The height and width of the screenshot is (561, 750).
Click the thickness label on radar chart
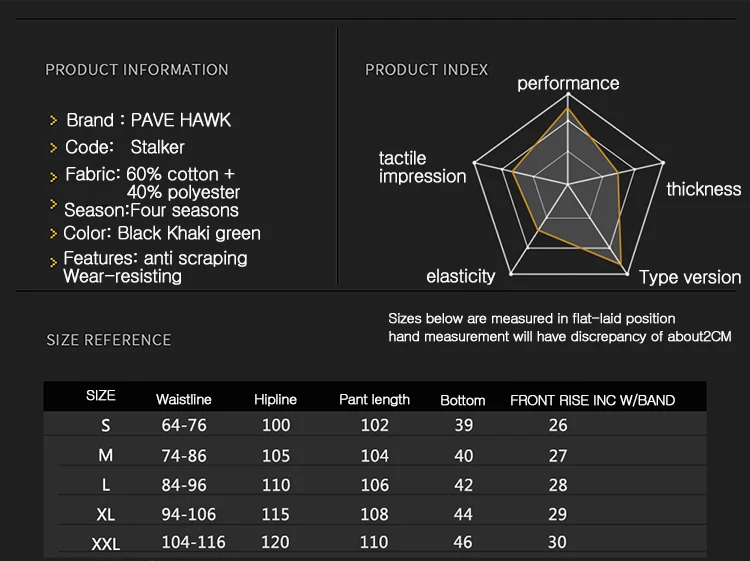[704, 189]
